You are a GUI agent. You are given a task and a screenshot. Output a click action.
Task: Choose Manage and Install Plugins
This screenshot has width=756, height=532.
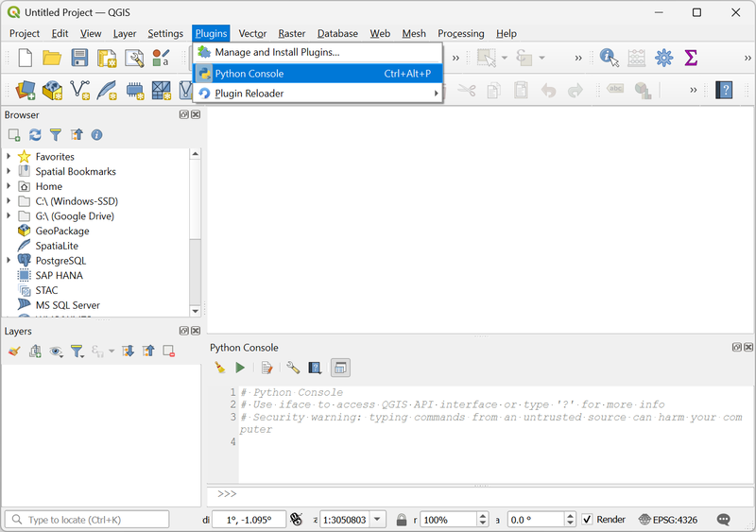(x=318, y=52)
